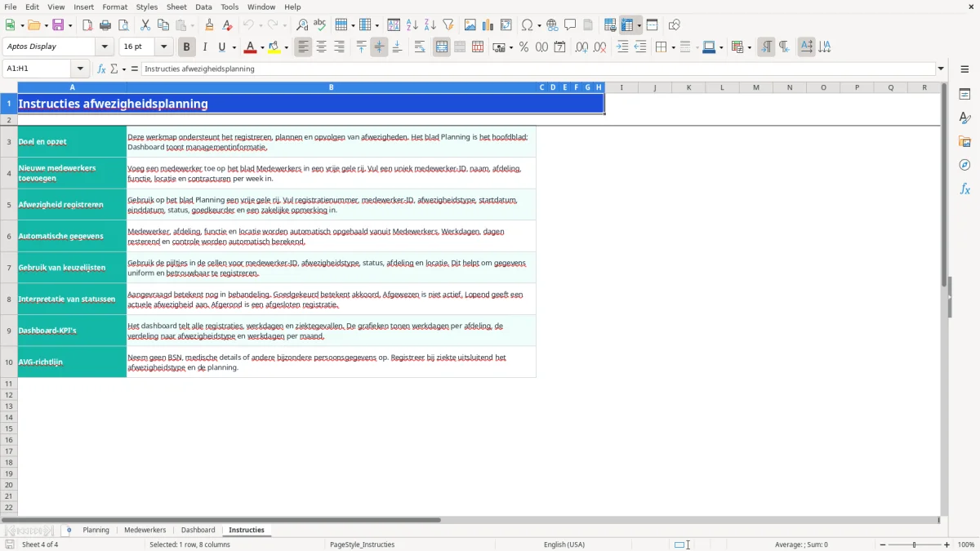
Task: Open the Select Function sum dropdown
Action: (x=124, y=69)
